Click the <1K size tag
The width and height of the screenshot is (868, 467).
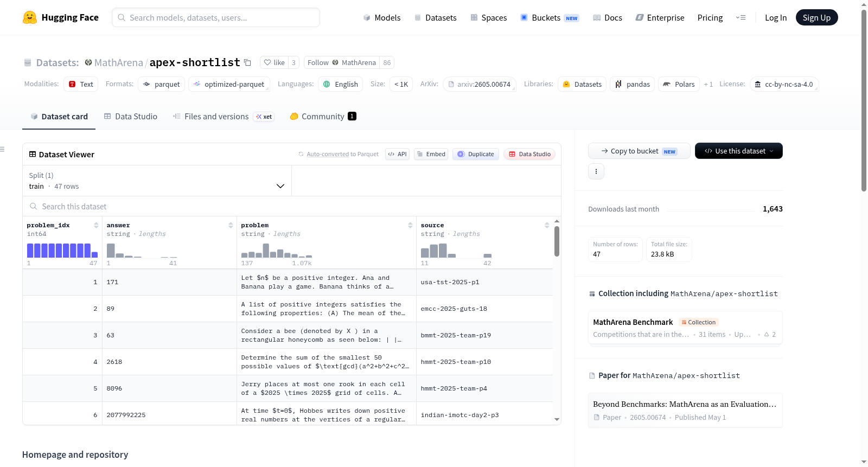401,84
